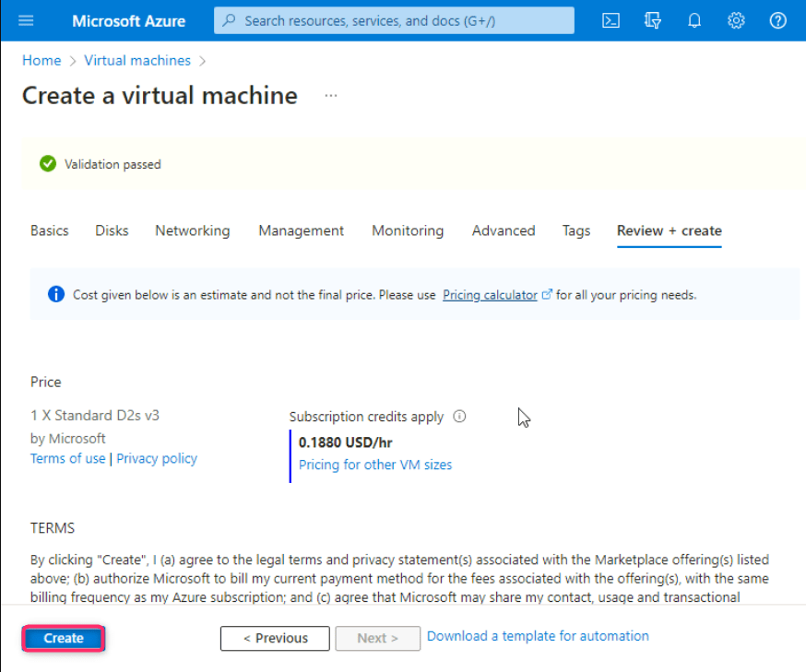
Task: Click the subscription credits info icon
Action: (459, 417)
